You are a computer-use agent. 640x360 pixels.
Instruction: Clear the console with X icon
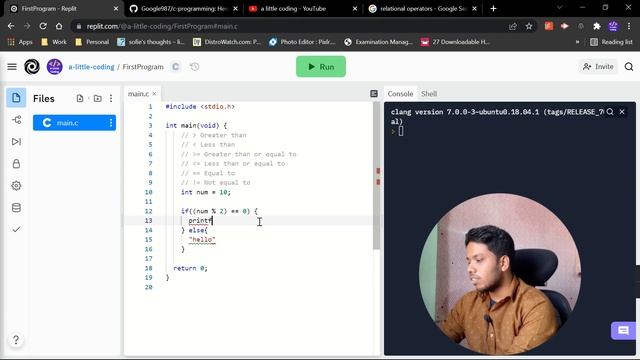tap(622, 112)
